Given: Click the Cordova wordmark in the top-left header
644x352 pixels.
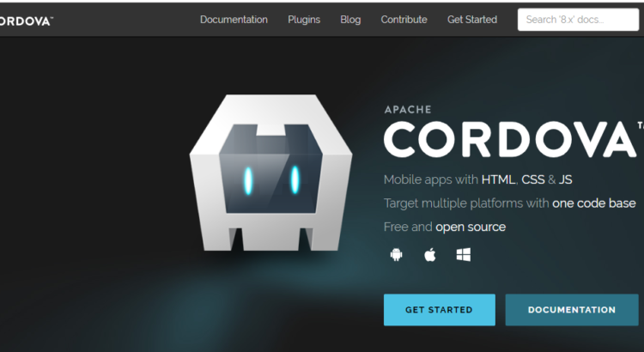Looking at the screenshot, I should pyautogui.click(x=26, y=20).
